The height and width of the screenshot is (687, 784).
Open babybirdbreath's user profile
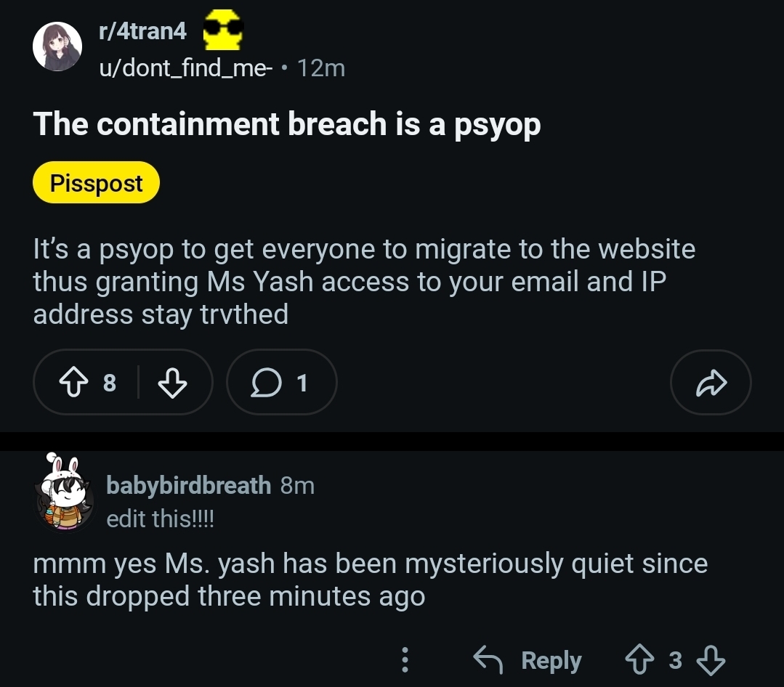(x=188, y=485)
